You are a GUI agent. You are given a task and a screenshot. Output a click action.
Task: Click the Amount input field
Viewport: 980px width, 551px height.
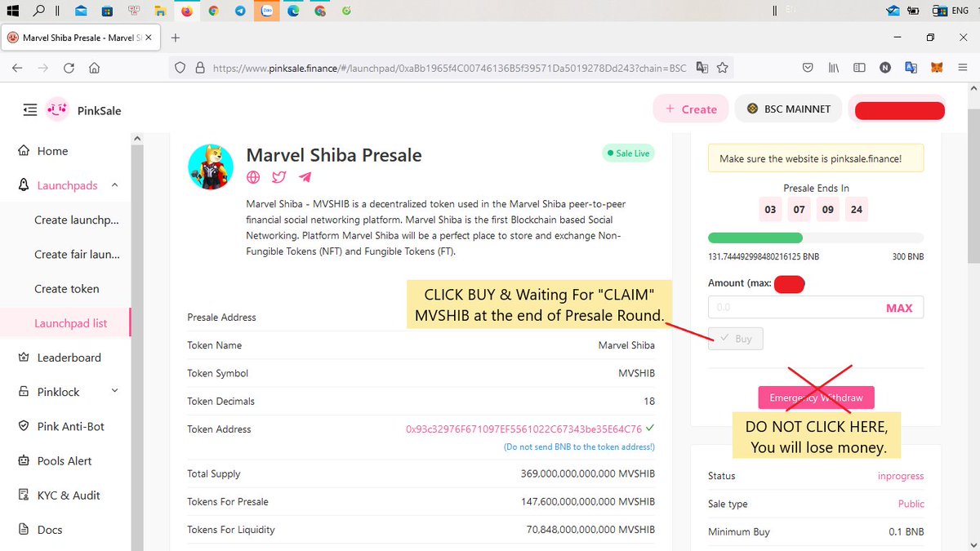(x=816, y=308)
